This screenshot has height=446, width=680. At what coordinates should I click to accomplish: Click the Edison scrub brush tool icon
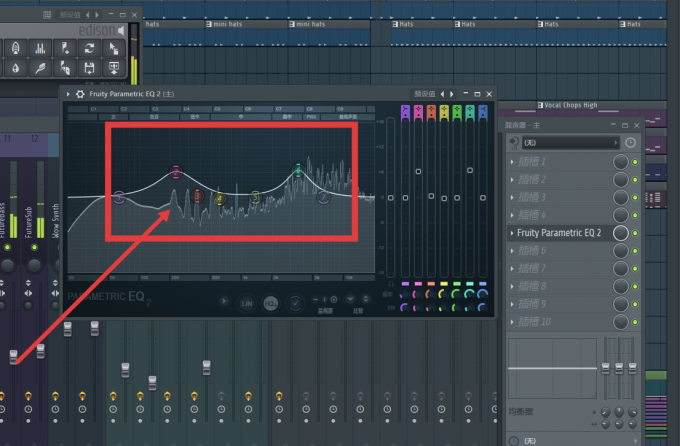[x=40, y=68]
